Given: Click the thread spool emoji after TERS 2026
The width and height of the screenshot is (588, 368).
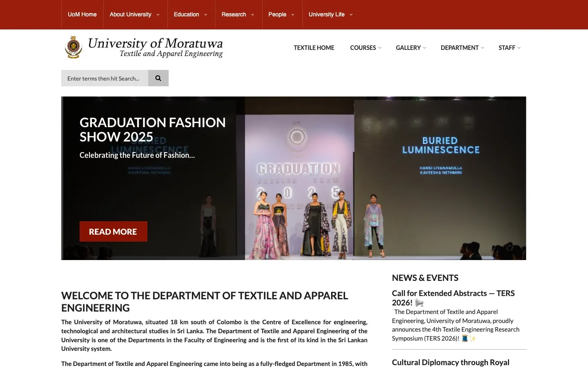Looking at the screenshot, I should 465,338.
